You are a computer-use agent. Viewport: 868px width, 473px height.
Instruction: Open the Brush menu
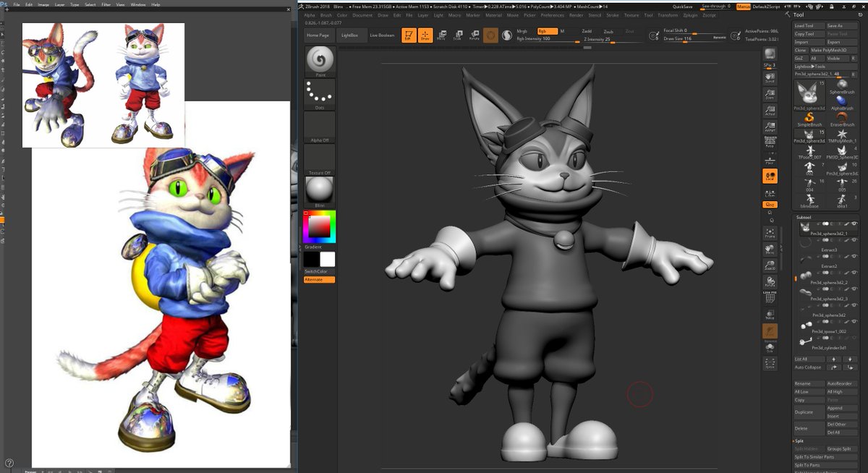tap(326, 14)
